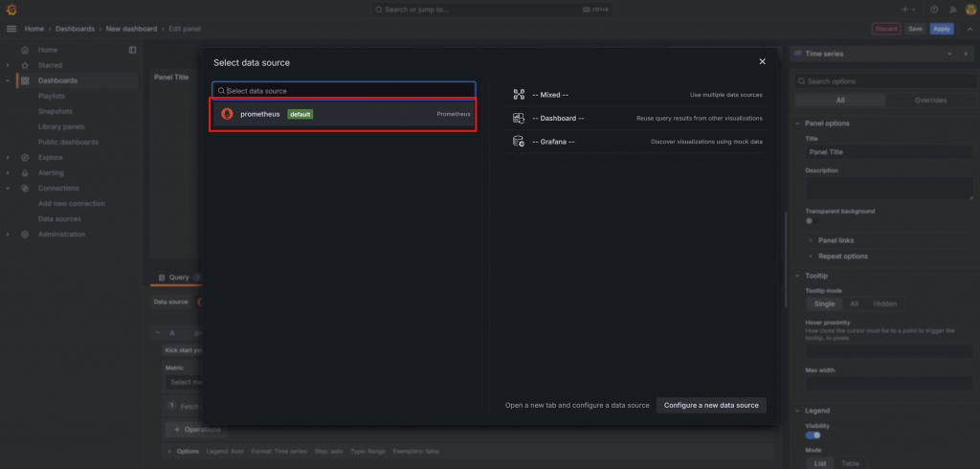Click the Dashboard data source icon
The image size is (980, 469).
pos(518,118)
